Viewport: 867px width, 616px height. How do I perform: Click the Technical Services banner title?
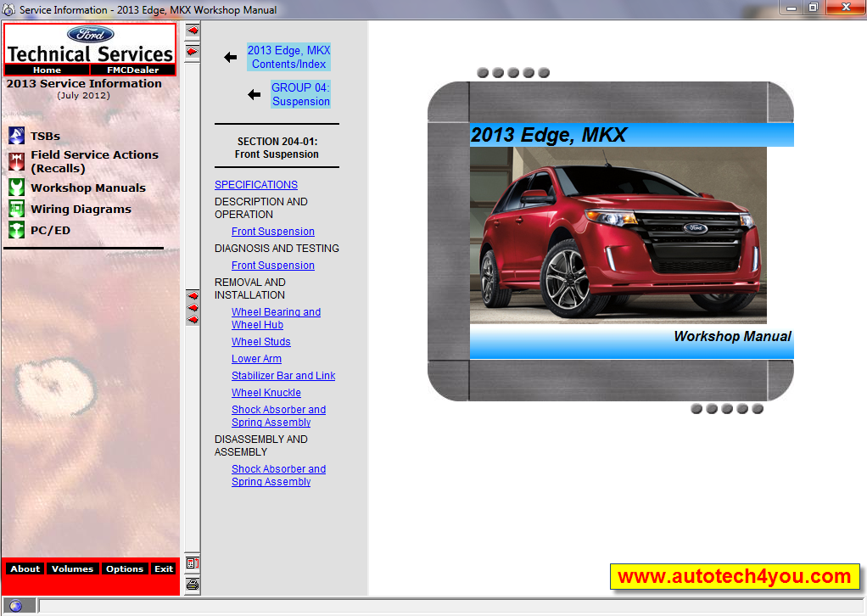90,54
